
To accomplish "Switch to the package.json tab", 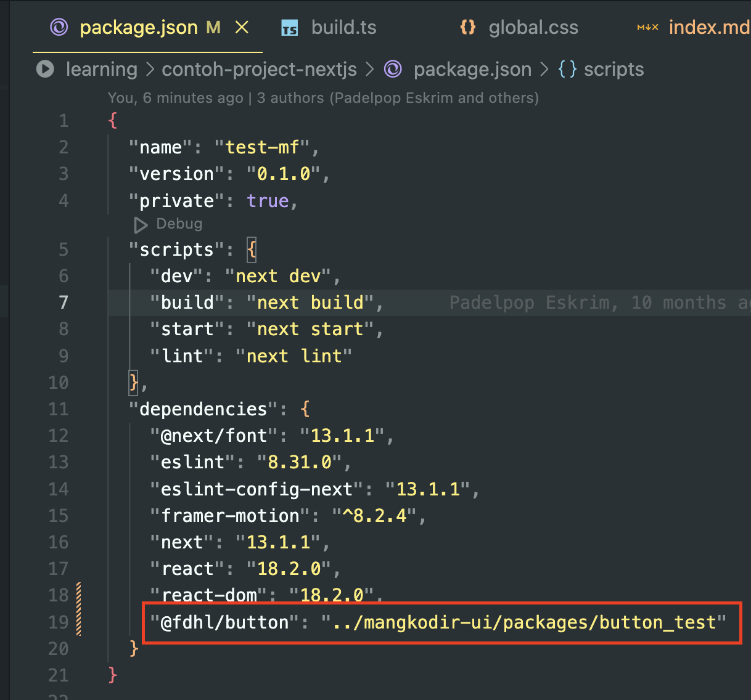I will coord(147,27).
